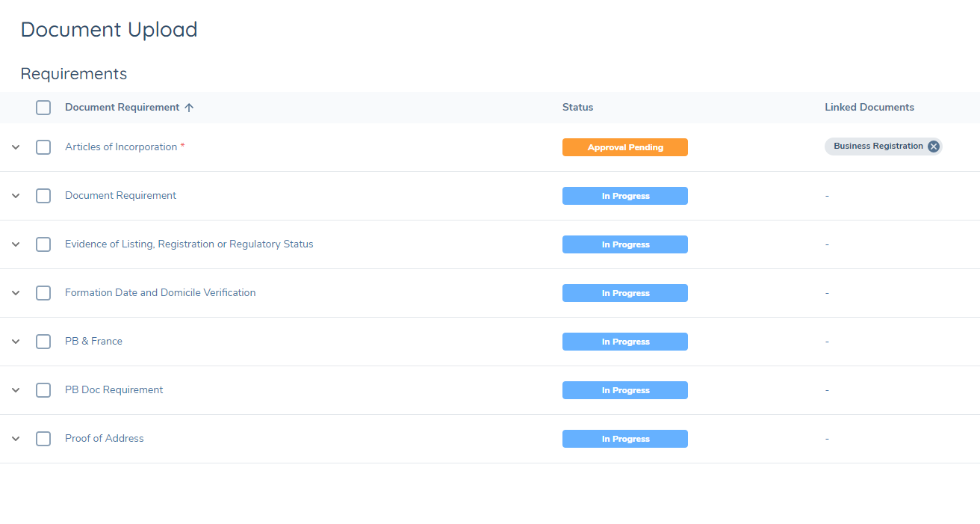
Task: Remove the Business Registration linked document
Action: 933,147
